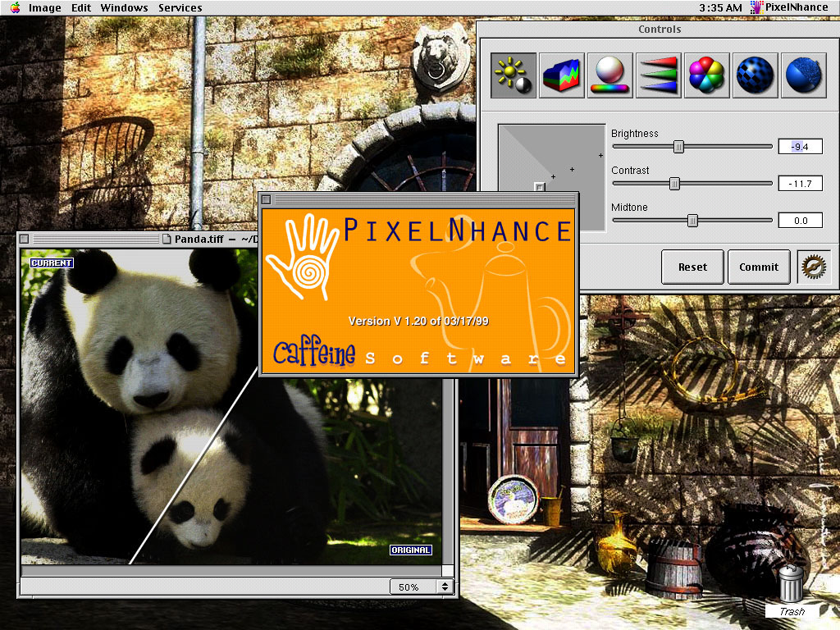Click the ORIGINAL label on panda image
The image size is (840, 630).
point(410,550)
